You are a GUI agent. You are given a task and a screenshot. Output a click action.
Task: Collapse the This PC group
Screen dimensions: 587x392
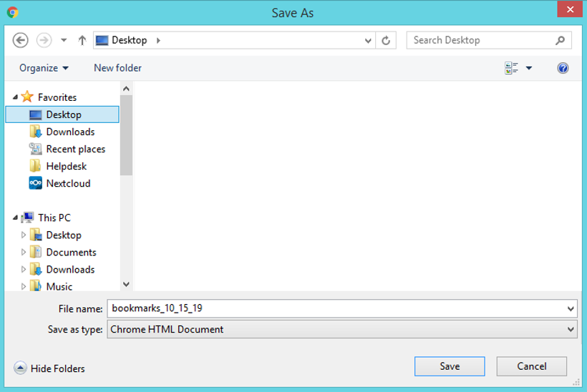click(15, 217)
